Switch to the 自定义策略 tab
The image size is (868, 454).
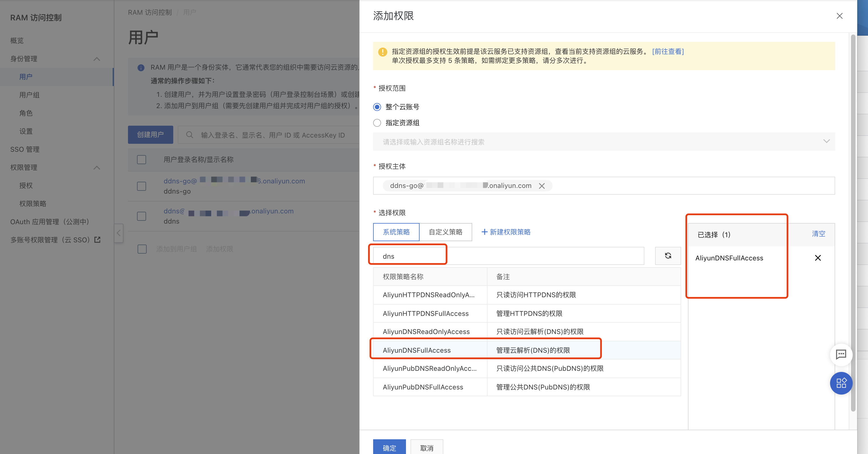click(x=445, y=232)
